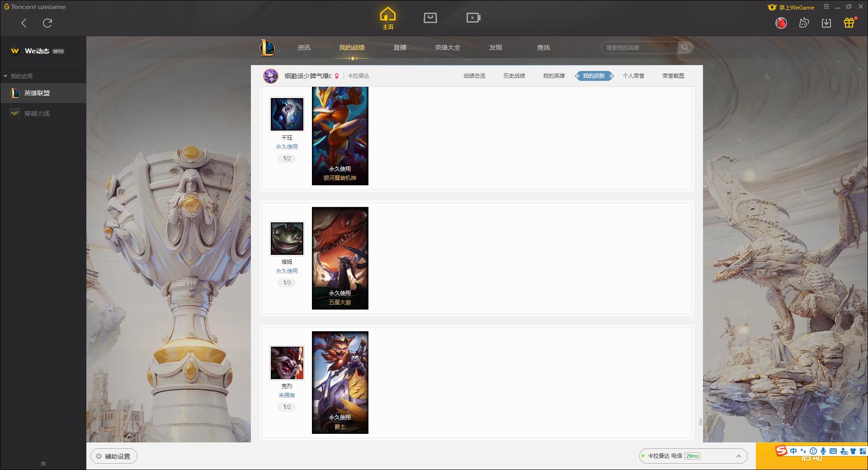Open the 历史战绩 sub-tab
The height and width of the screenshot is (470, 868).
514,76
